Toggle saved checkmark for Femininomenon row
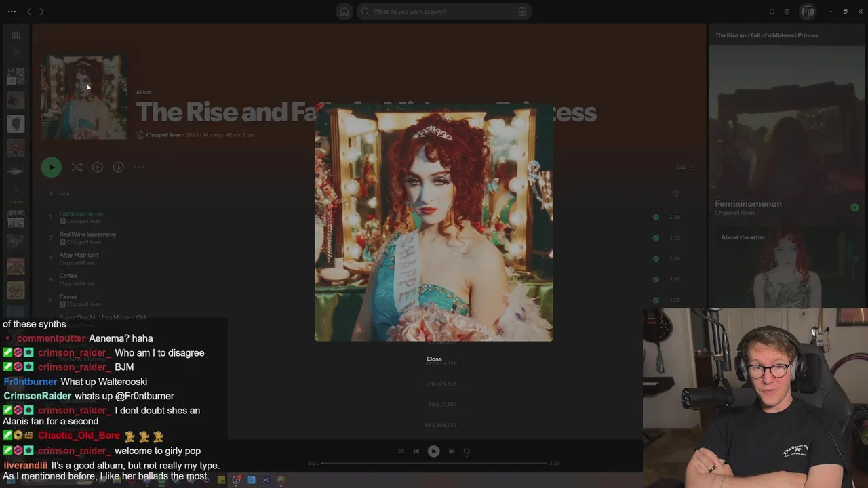The image size is (868, 488). click(x=656, y=217)
